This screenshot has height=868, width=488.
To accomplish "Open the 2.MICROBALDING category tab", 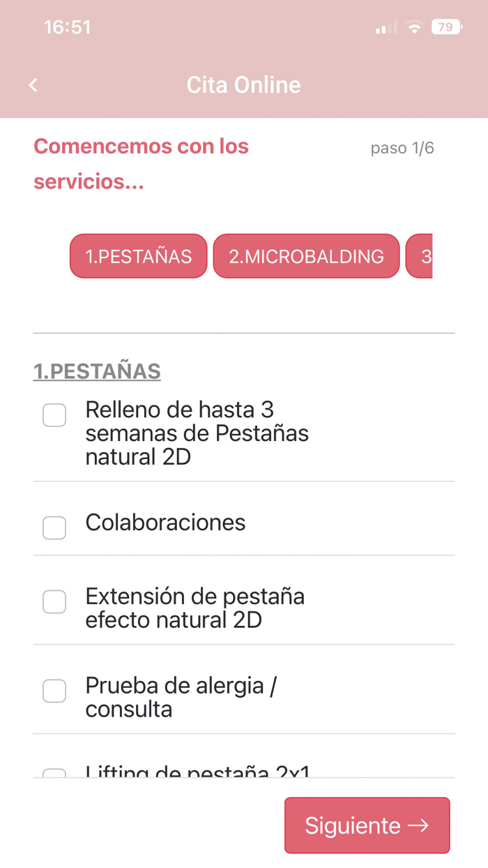I will click(x=306, y=256).
